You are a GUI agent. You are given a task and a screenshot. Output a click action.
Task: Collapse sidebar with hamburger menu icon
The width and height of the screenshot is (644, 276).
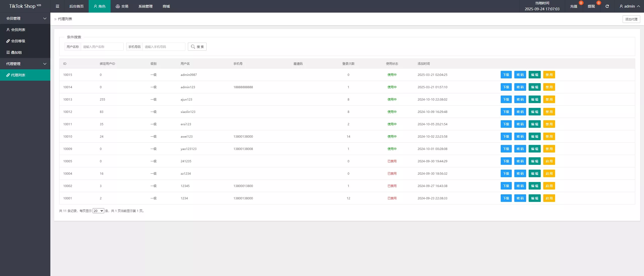click(57, 6)
